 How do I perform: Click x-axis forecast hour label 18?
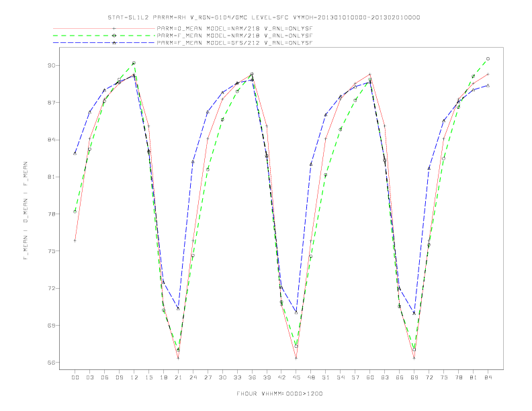[x=163, y=377]
